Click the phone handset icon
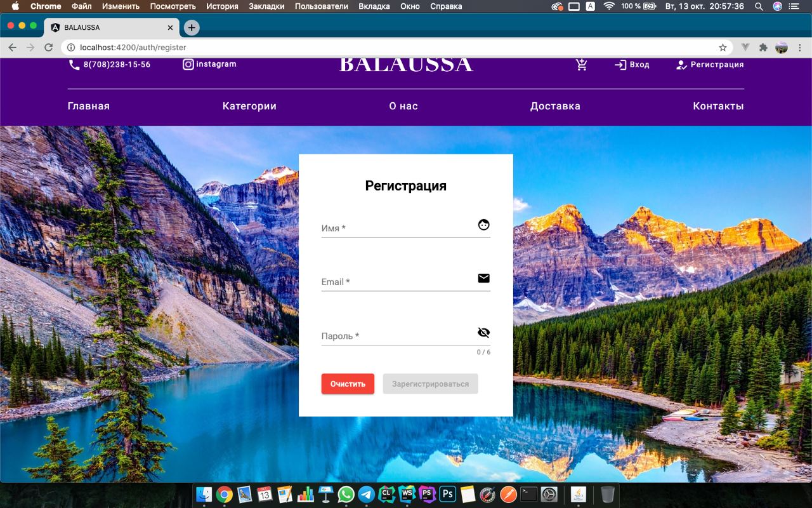The width and height of the screenshot is (812, 508). 74,65
